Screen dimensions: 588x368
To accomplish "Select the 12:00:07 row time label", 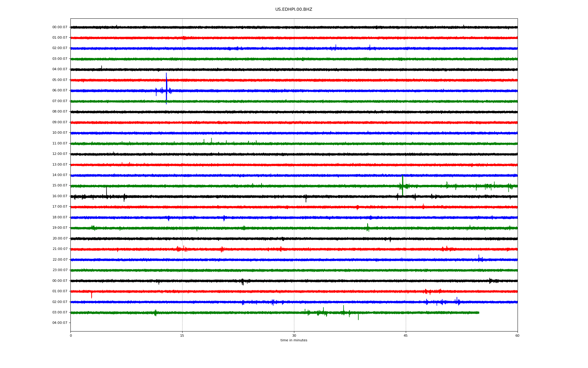I will pos(60,154).
